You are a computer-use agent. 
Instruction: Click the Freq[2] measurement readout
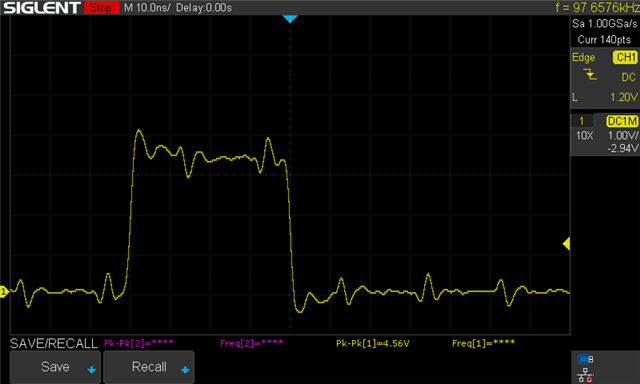251,343
